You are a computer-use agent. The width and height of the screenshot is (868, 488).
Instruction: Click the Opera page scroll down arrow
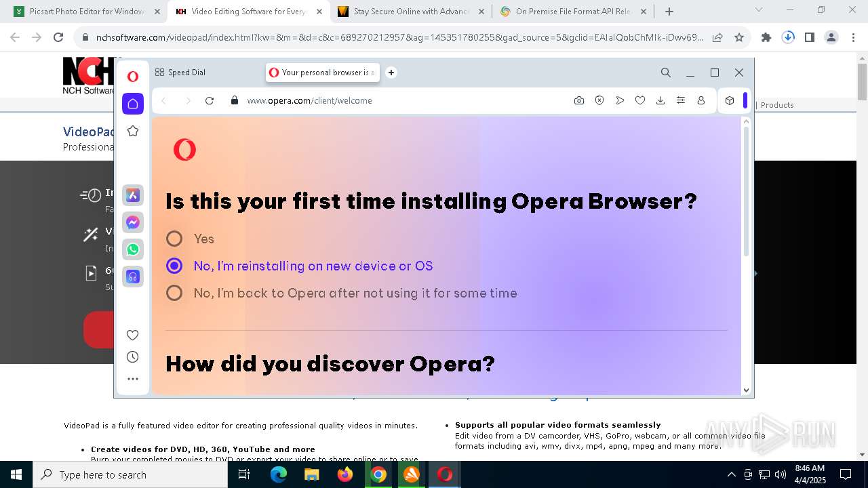coord(747,390)
